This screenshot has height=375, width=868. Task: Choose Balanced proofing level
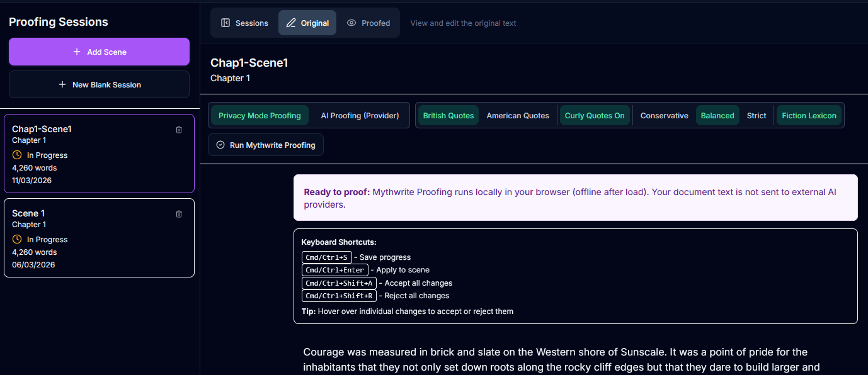(717, 115)
